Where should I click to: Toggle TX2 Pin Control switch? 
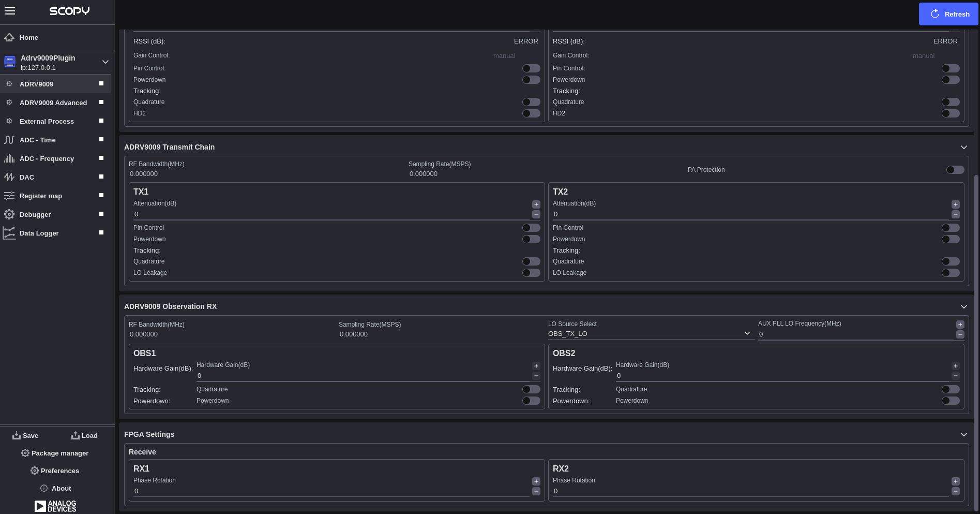[x=951, y=228]
